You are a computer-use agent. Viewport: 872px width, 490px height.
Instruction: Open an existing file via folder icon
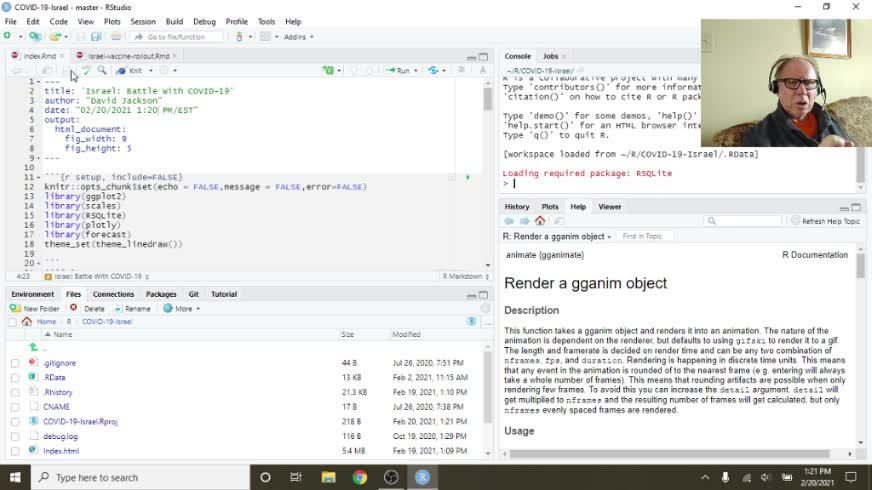pos(54,37)
